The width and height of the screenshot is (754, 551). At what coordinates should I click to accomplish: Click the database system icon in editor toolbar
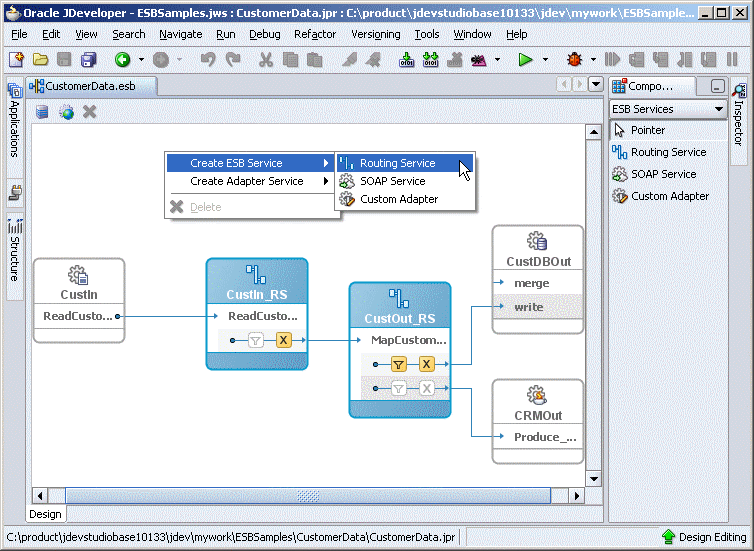(x=42, y=112)
